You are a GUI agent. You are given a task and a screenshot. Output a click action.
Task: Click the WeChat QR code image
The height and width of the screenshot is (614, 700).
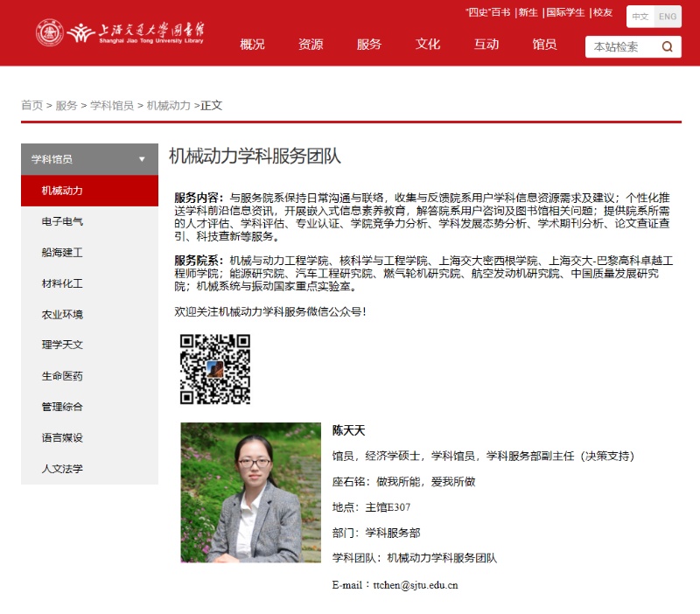[215, 369]
